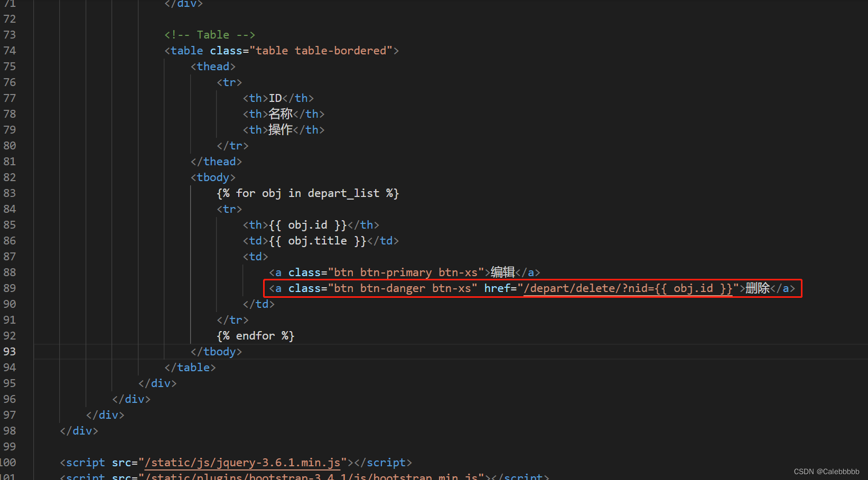Screen dimensions: 868x480
Task: Click the <th>ID</th> line
Action: (278, 98)
